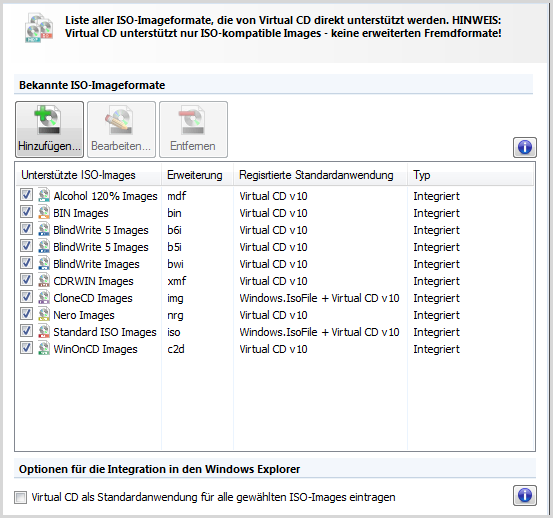Image resolution: width=553 pixels, height=518 pixels.
Task: Uncheck the CloneCD Images checkbox
Action: coord(26,297)
